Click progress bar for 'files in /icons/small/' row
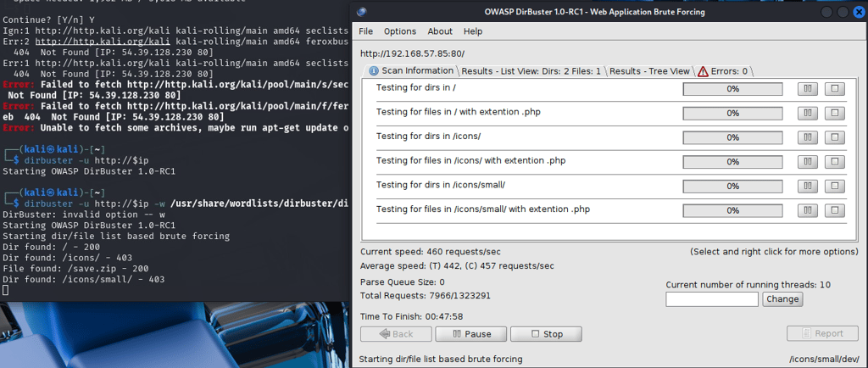This screenshot has width=868, height=368. pos(733,211)
